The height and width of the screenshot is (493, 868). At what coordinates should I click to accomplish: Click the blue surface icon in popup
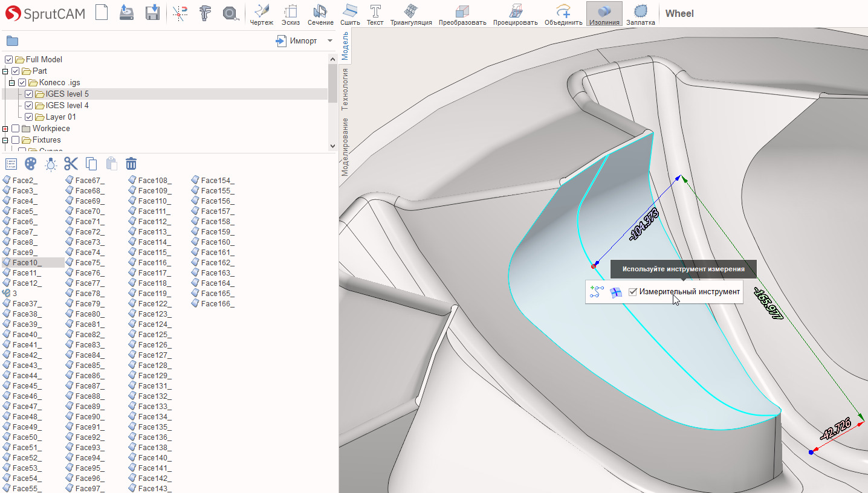tap(616, 292)
